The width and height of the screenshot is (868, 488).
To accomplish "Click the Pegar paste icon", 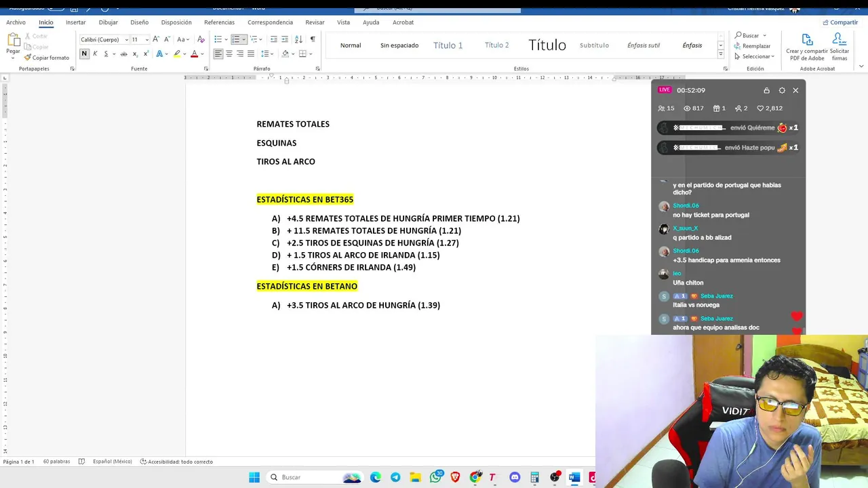I will point(13,39).
